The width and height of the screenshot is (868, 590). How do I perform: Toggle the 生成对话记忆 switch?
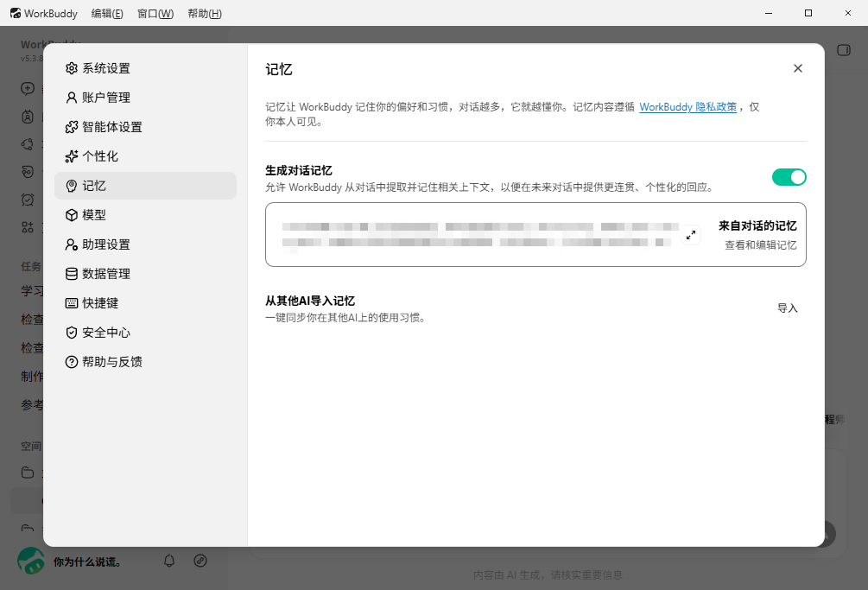point(789,177)
